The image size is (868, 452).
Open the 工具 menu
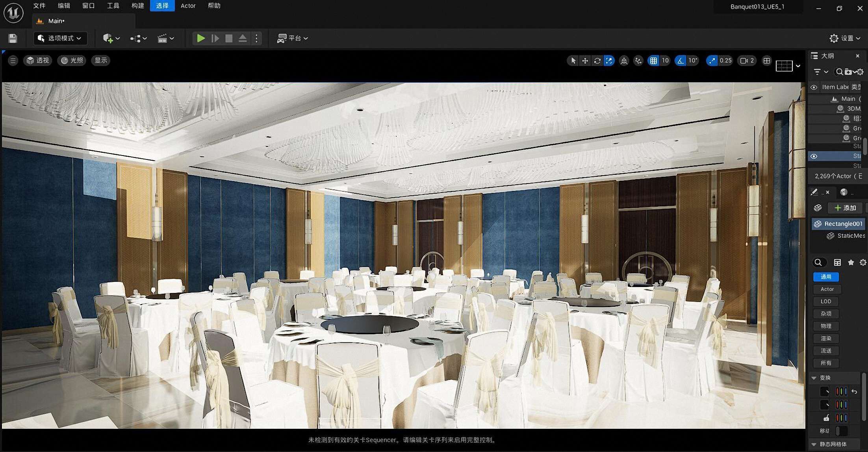pos(113,6)
